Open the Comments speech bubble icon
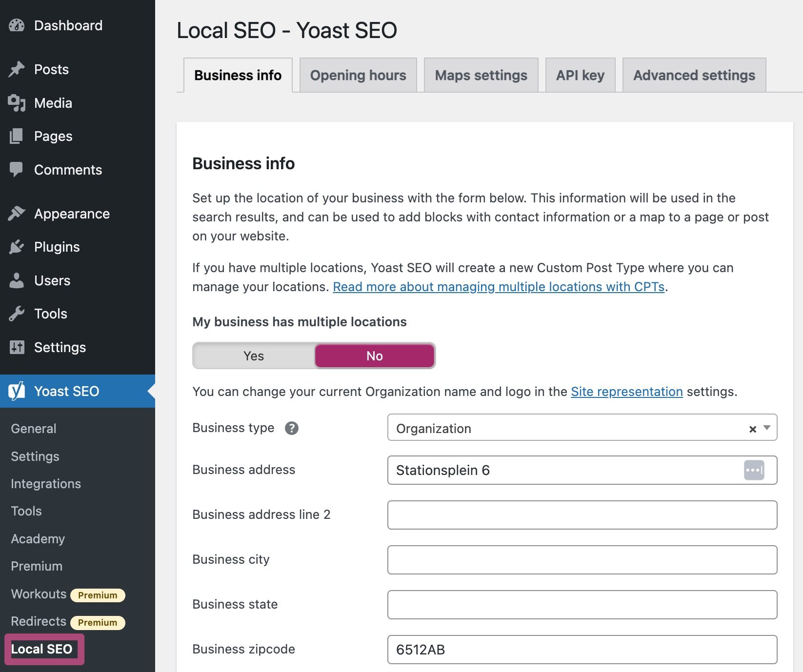 (17, 169)
